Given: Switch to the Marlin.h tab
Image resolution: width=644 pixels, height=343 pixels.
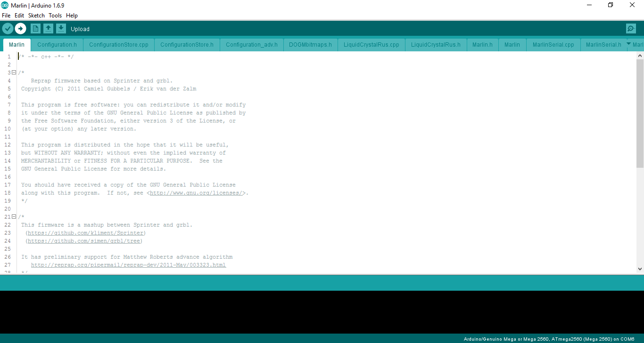Looking at the screenshot, I should 483,45.
